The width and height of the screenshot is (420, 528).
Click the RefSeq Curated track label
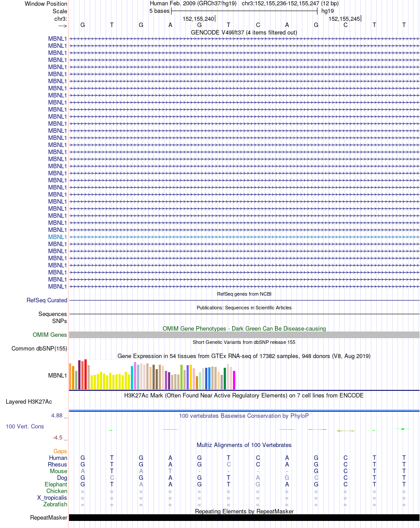(x=47, y=300)
